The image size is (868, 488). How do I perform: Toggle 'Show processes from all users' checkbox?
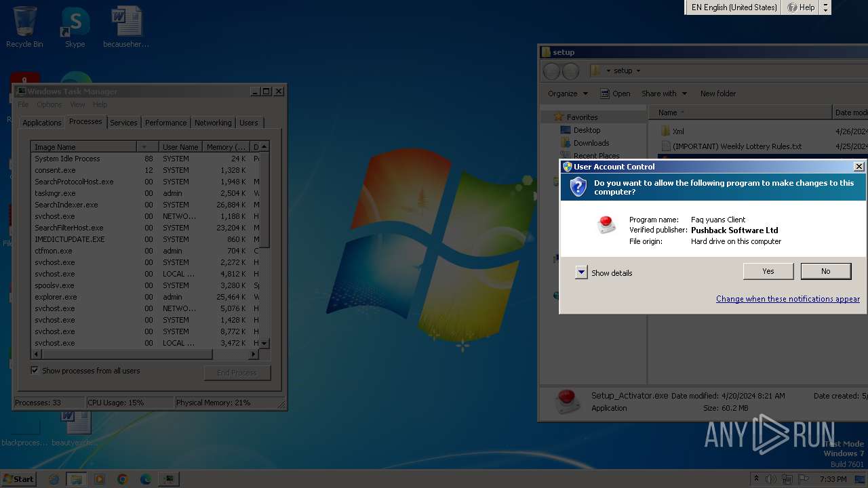click(x=35, y=370)
